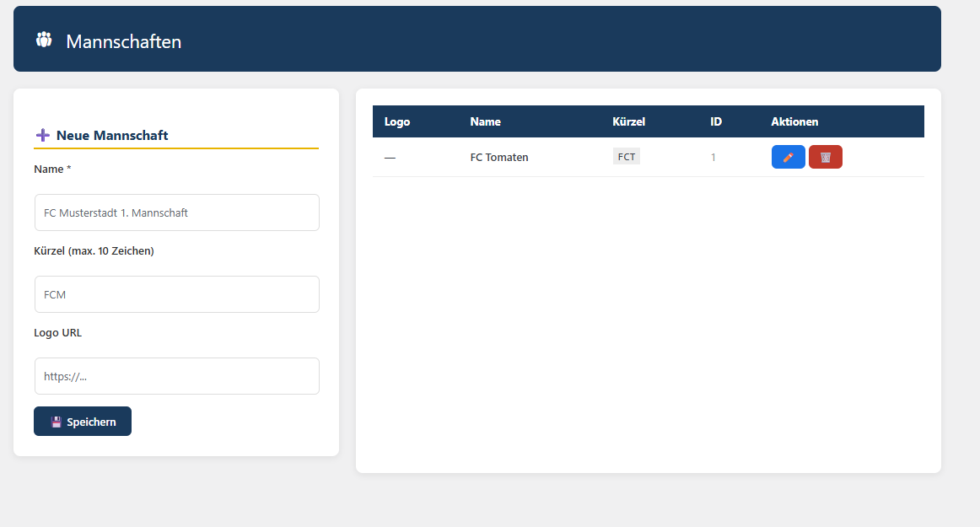Click the FCT abbreviation badge

pos(627,157)
